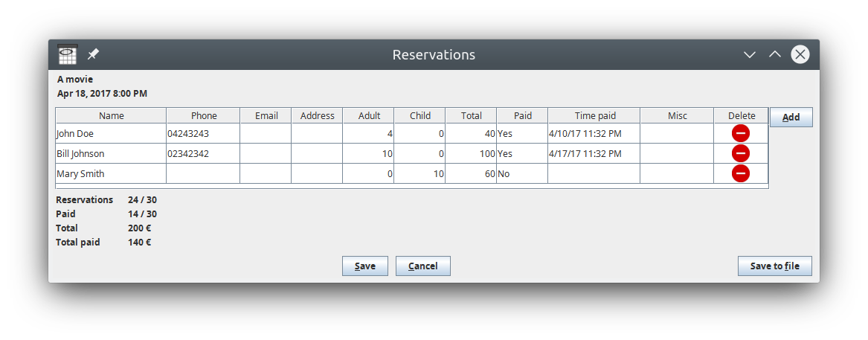This screenshot has width=868, height=340.
Task: Close the Reservations dialog
Action: [x=800, y=54]
